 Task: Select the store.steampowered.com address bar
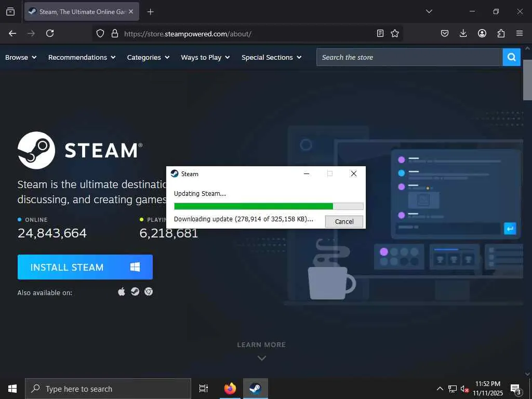(248, 34)
